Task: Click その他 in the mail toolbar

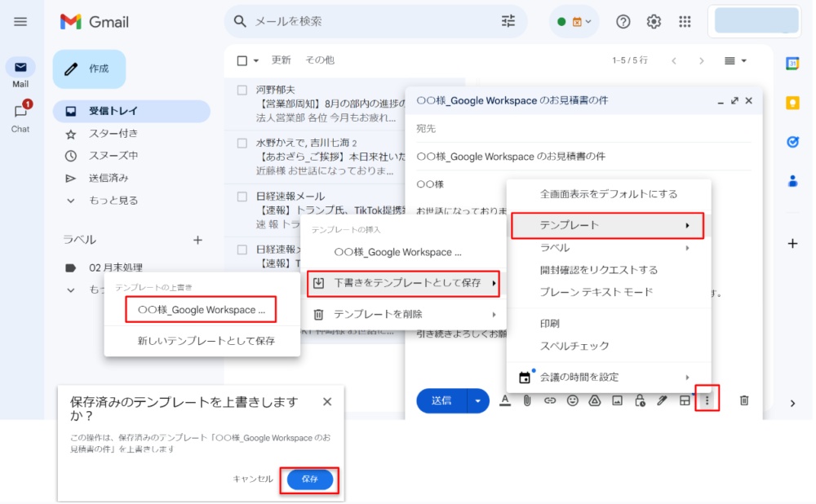Action: click(320, 60)
